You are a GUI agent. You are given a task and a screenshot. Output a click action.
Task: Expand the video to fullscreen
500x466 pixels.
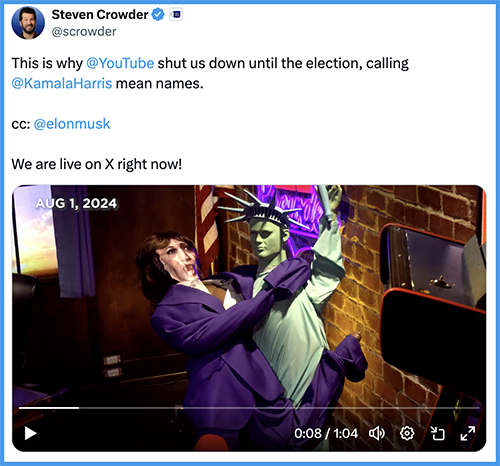point(468,433)
